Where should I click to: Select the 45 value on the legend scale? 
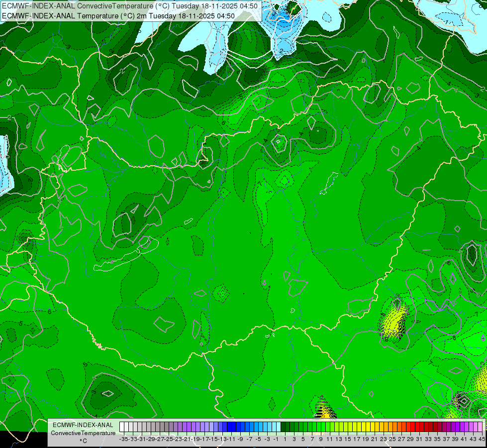click(482, 439)
